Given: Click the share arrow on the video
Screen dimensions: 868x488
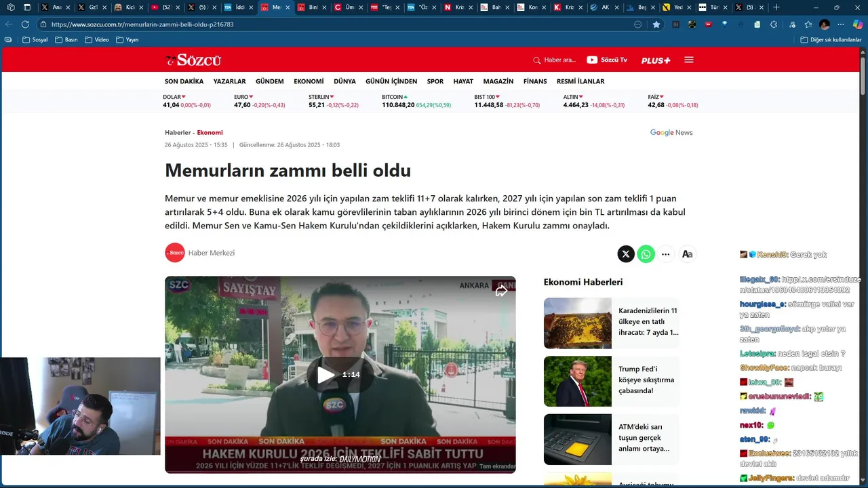Looking at the screenshot, I should 501,291.
